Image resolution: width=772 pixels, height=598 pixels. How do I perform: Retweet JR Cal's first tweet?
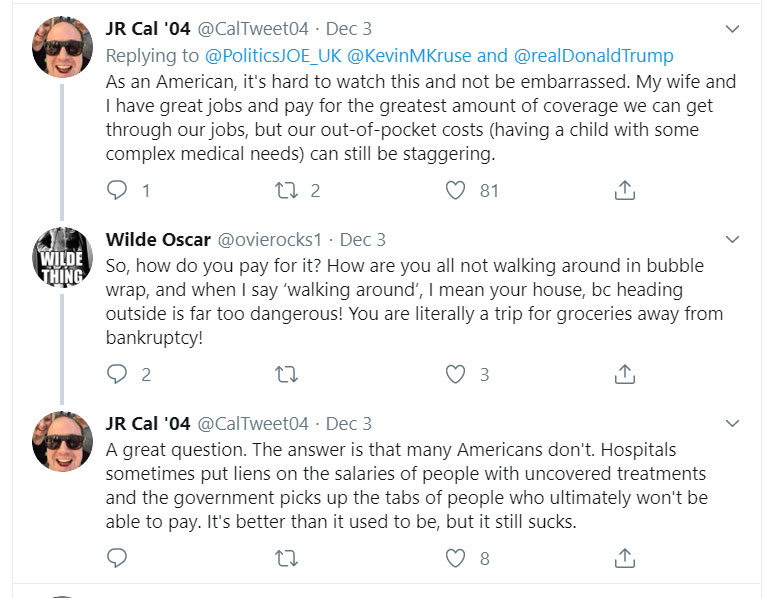287,189
